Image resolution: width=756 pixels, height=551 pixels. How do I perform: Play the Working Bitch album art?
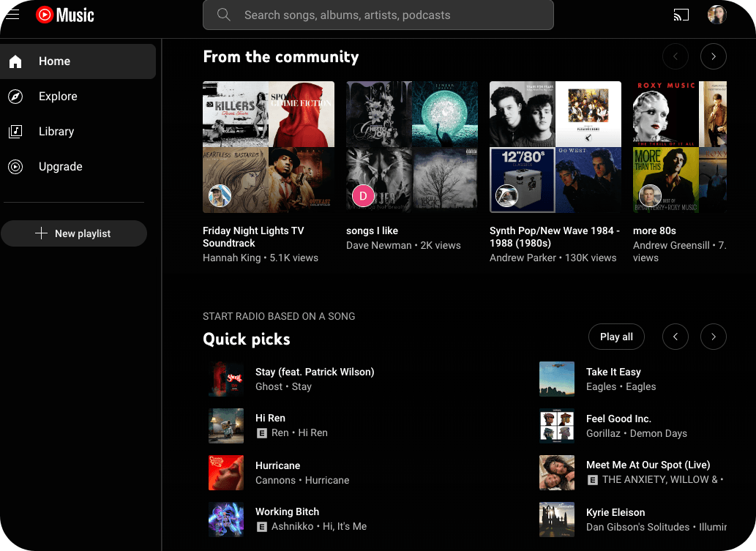tap(226, 520)
